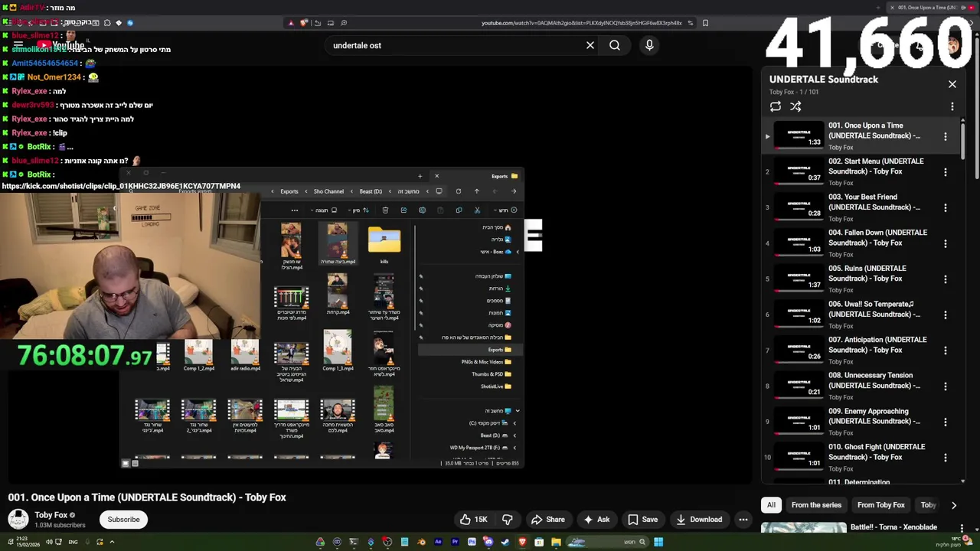This screenshot has height=551, width=980.
Task: Open options for '004. Fallen Down' entry
Action: tap(946, 243)
